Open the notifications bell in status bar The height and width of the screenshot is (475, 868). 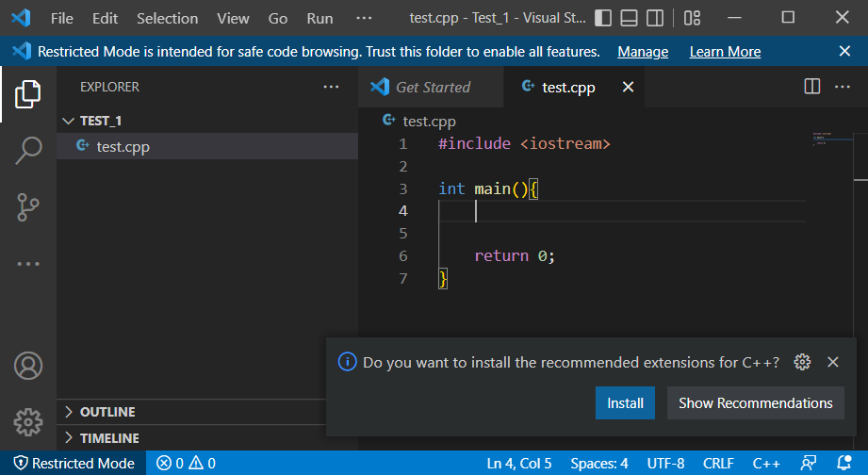[843, 463]
